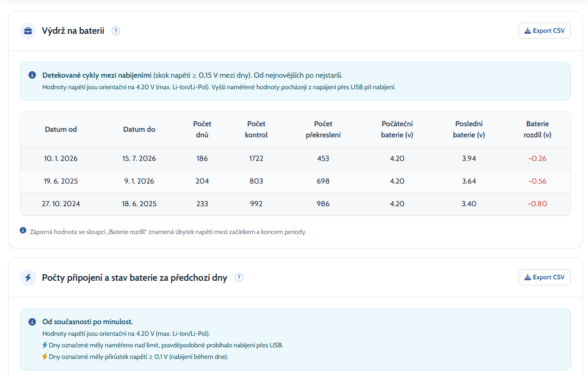Click the blue bolt icon for USB charging days
This screenshot has height=376, width=588.
[x=45, y=345]
